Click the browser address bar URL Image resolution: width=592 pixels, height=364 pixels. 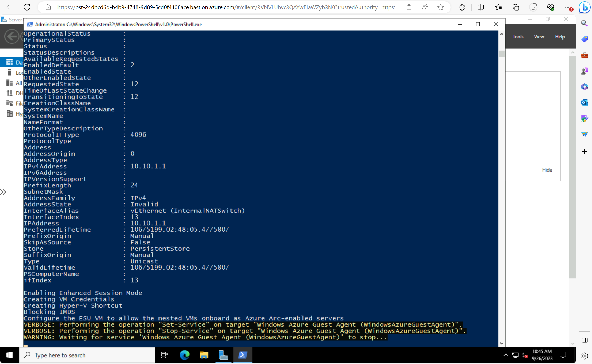coord(228,7)
